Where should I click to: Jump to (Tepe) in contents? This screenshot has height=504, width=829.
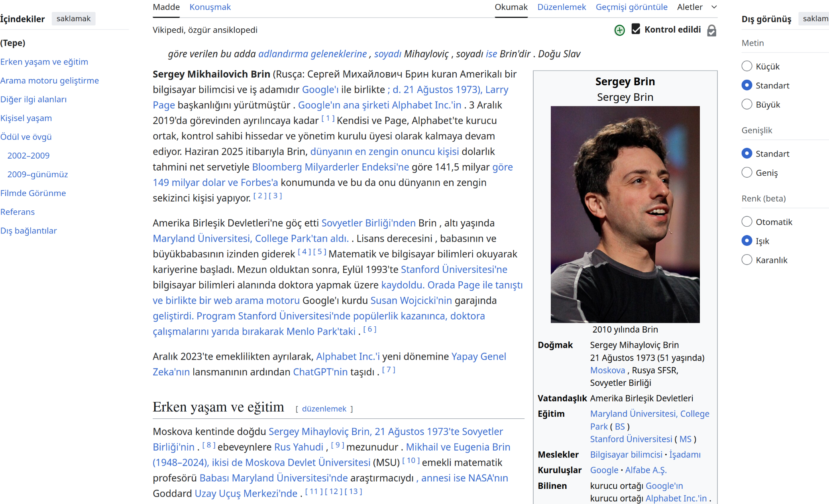tap(13, 43)
